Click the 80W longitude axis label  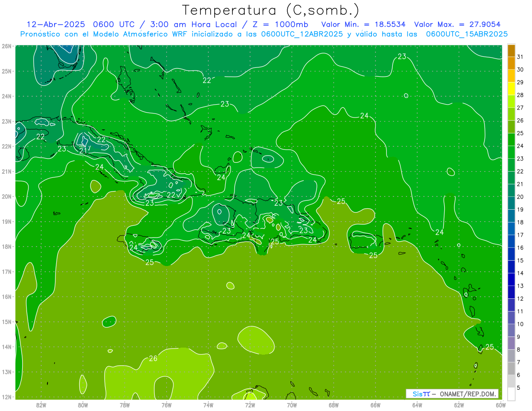click(83, 405)
